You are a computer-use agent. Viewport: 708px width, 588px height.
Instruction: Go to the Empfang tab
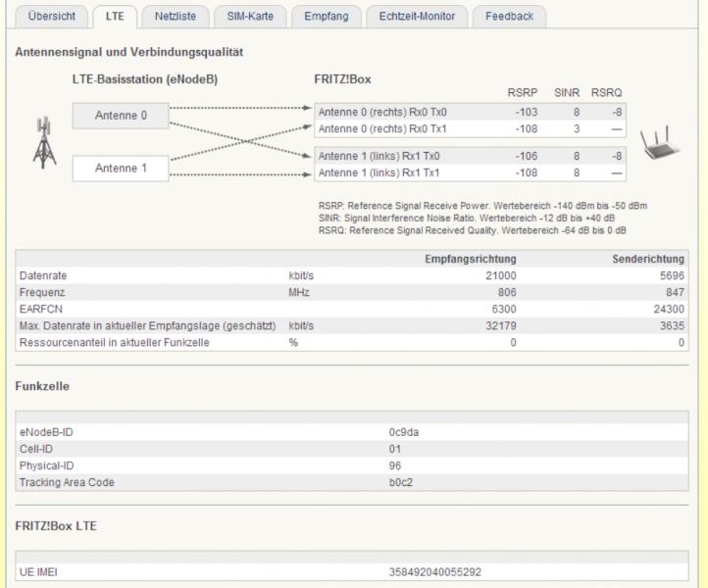(x=326, y=17)
